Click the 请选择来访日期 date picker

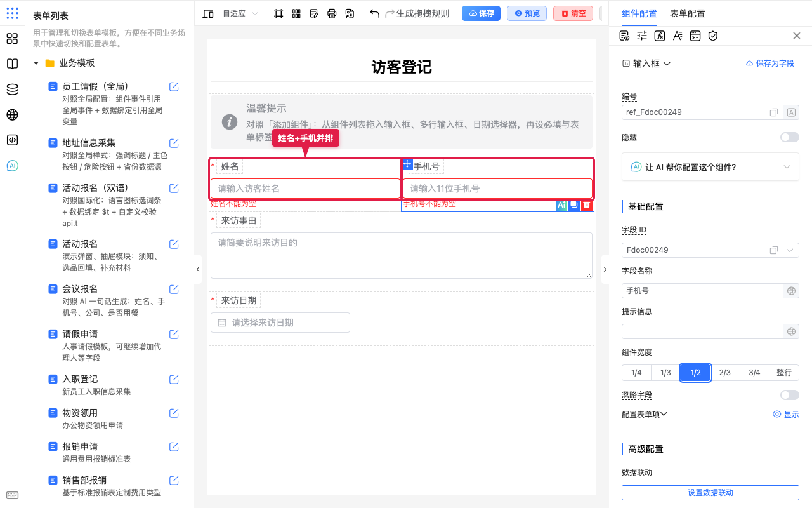[x=280, y=323]
